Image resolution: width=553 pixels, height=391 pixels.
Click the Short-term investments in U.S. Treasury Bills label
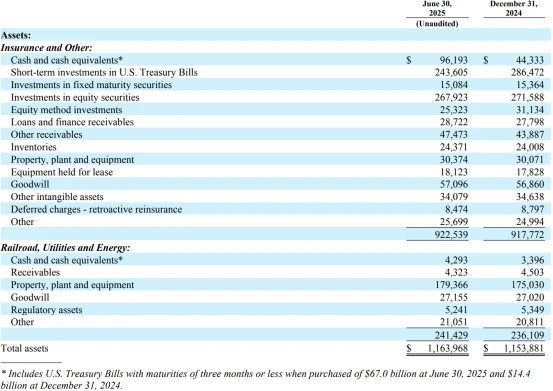(x=104, y=72)
